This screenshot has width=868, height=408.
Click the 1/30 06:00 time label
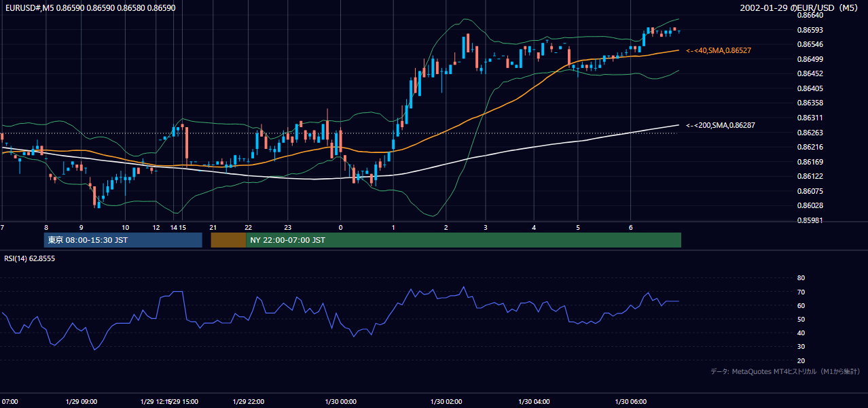coord(631,401)
